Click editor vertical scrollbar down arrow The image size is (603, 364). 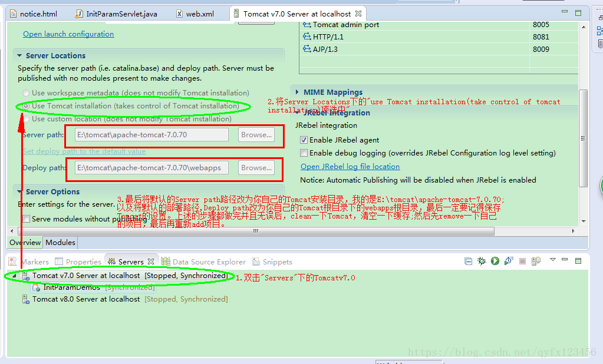click(584, 221)
